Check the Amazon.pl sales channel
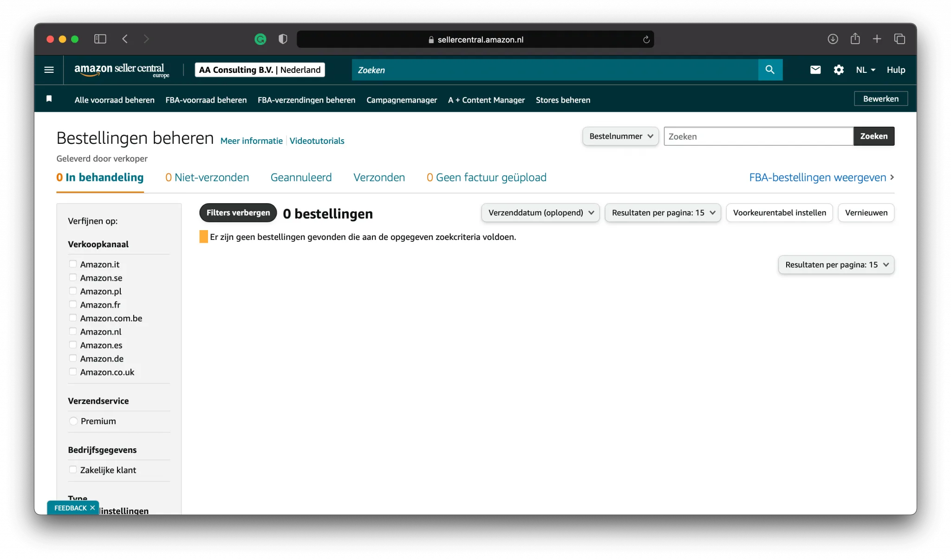The width and height of the screenshot is (951, 560). tap(73, 291)
